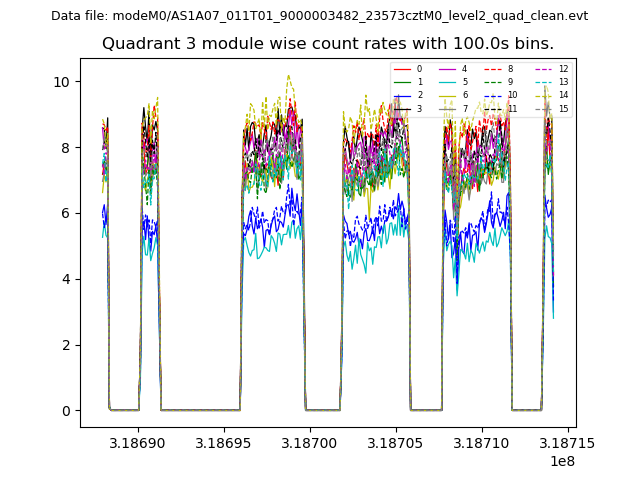Click the y-axis tick label 0
Viewport: 640px width, 480px height.
[x=65, y=411]
